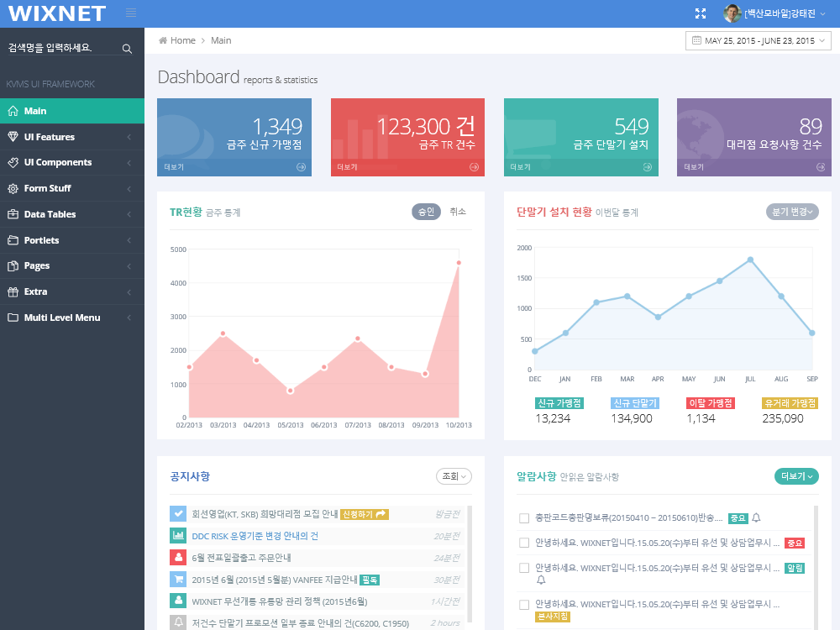Image resolution: width=840 pixels, height=630 pixels.
Task: Open DDC RISK 운영기준 변경 안내의 건 link
Action: (x=255, y=536)
